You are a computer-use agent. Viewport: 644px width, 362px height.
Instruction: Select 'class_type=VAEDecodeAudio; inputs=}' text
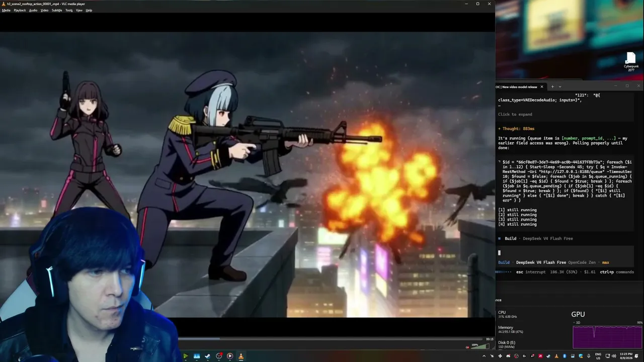(540, 100)
